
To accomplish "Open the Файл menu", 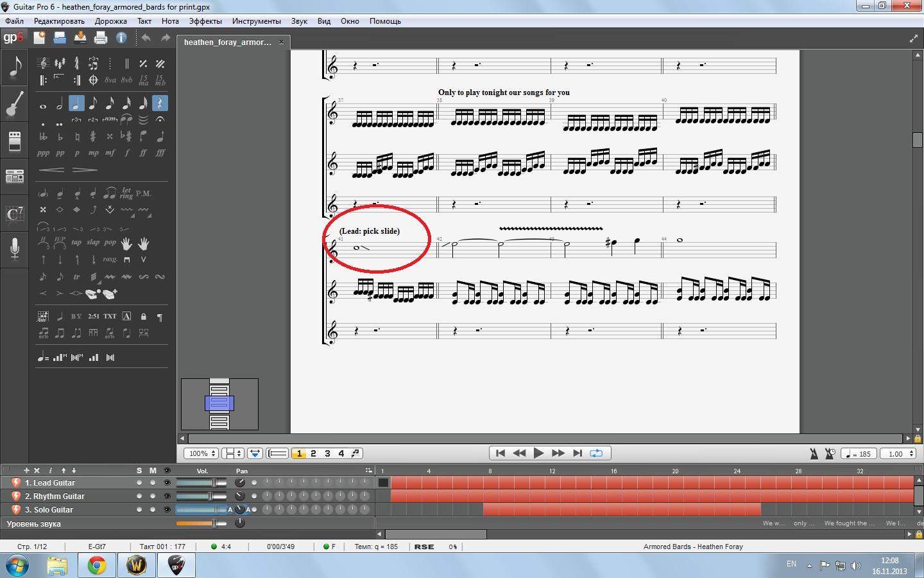I will pyautogui.click(x=14, y=21).
